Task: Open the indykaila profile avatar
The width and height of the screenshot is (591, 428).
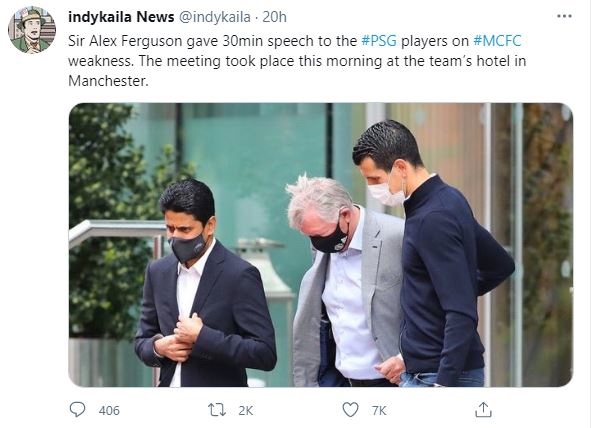Action: [x=32, y=30]
